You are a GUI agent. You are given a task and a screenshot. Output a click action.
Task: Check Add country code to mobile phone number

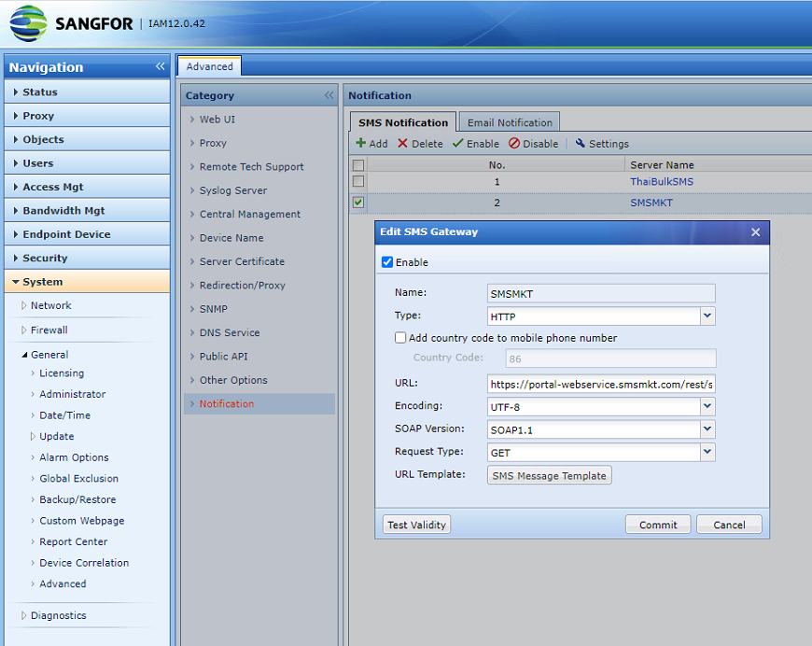pyautogui.click(x=400, y=338)
